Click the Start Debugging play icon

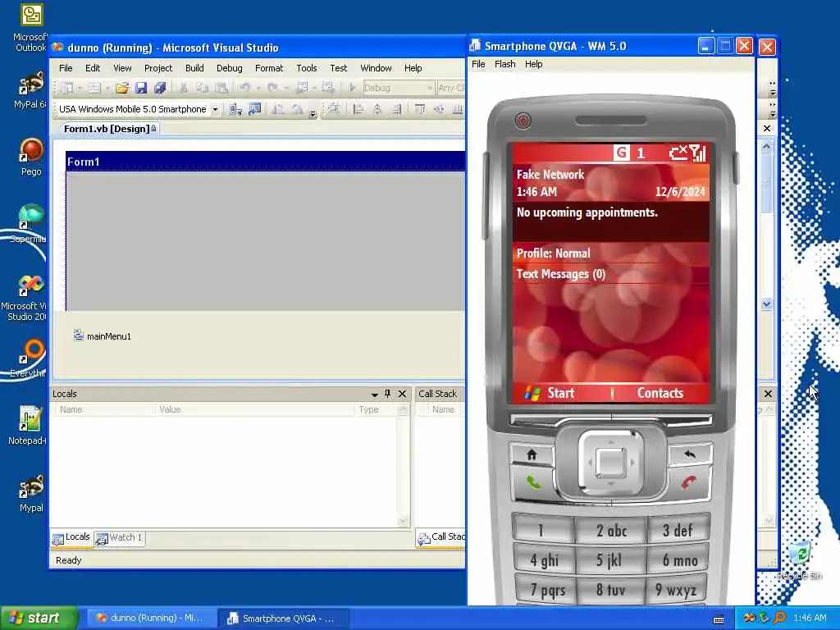(353, 87)
